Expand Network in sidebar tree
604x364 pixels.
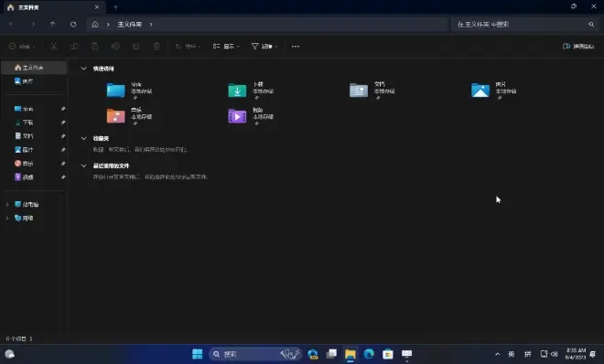click(x=7, y=219)
